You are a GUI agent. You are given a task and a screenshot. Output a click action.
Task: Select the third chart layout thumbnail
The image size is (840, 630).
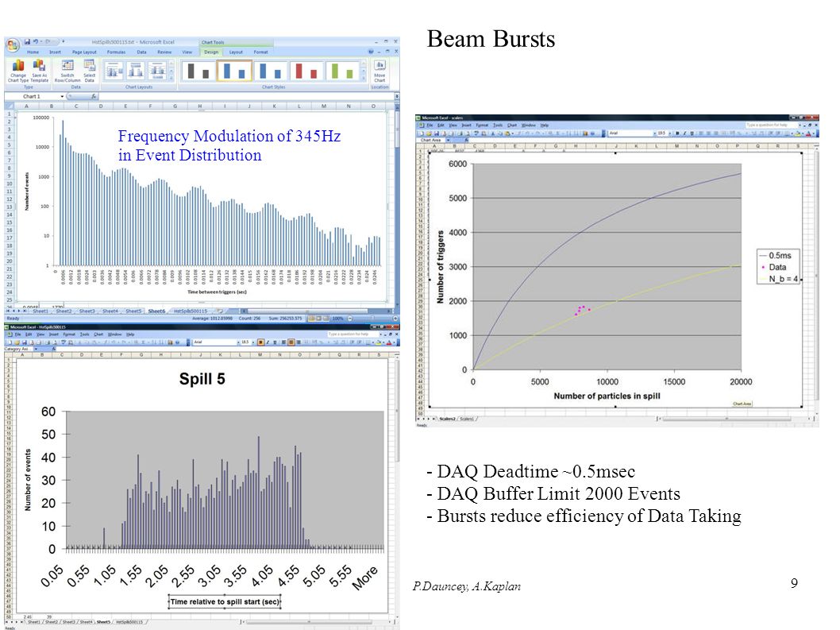[157, 70]
